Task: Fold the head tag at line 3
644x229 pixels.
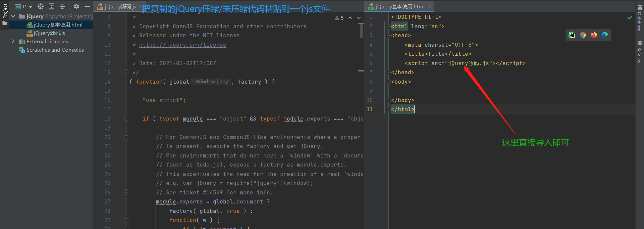Action: pos(388,35)
